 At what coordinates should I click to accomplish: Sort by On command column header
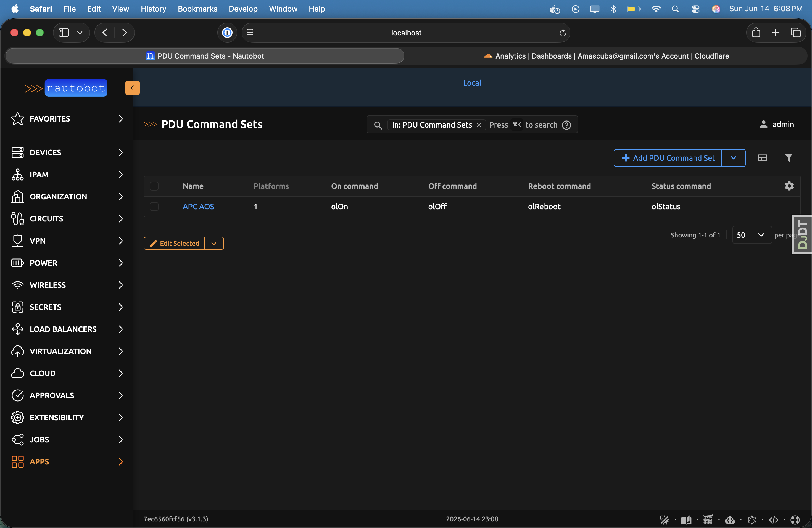[354, 186]
